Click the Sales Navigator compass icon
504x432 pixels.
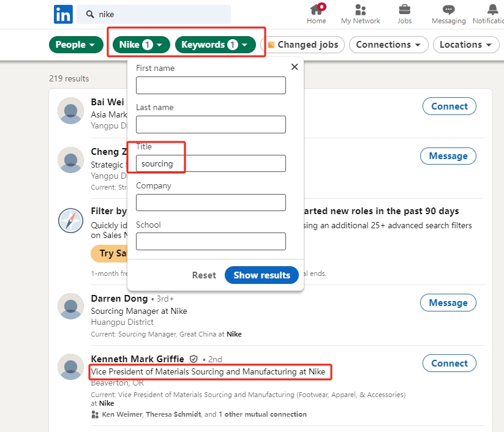pos(70,221)
